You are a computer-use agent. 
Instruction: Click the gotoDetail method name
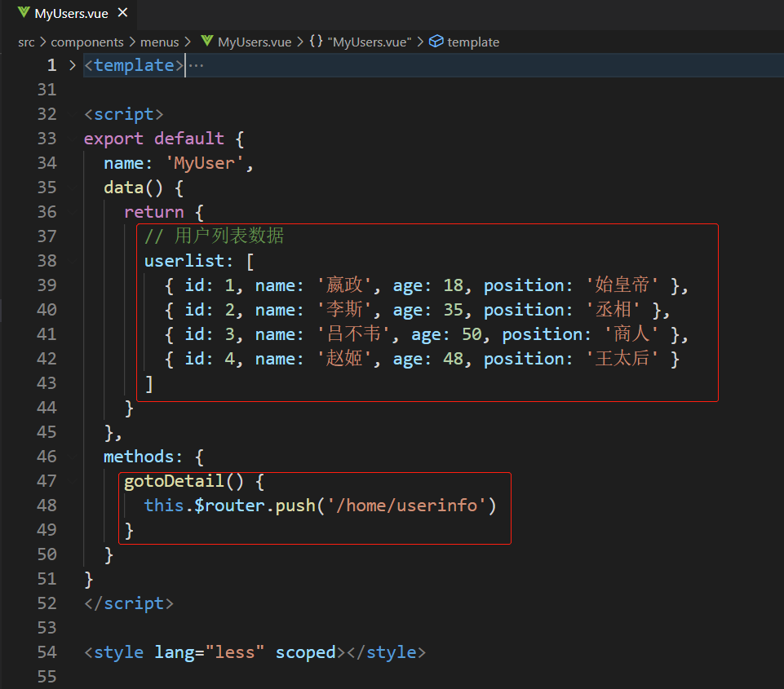[x=174, y=481]
